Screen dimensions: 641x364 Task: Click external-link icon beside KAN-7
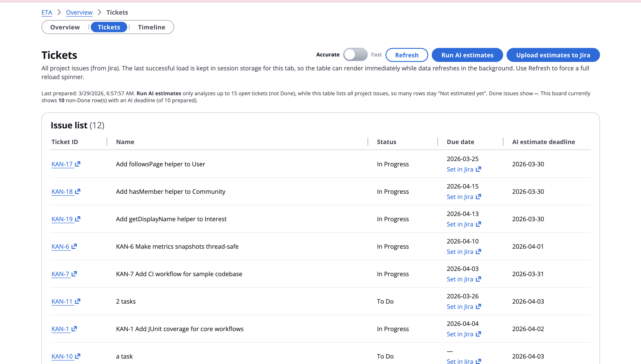click(74, 274)
